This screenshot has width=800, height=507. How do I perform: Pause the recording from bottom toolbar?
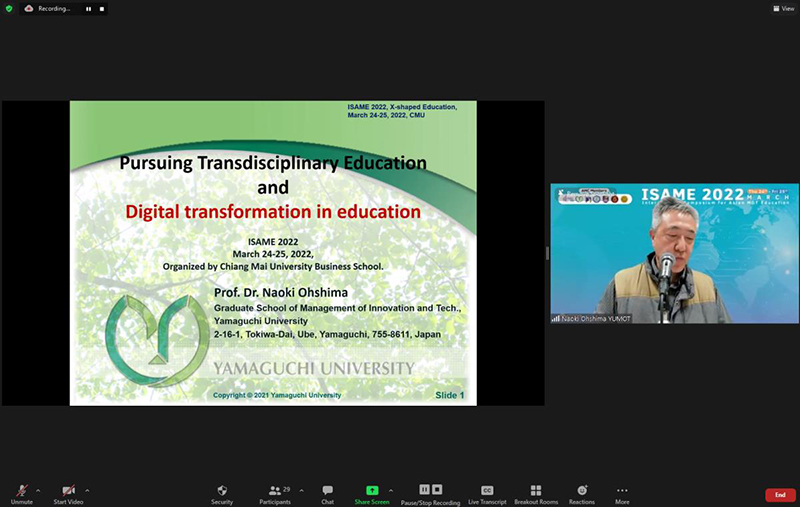[x=424, y=490]
